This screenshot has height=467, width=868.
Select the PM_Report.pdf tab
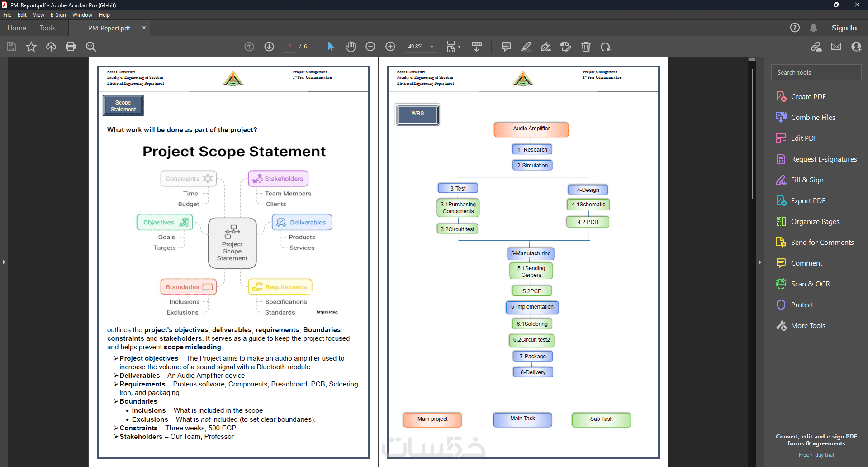[109, 28]
